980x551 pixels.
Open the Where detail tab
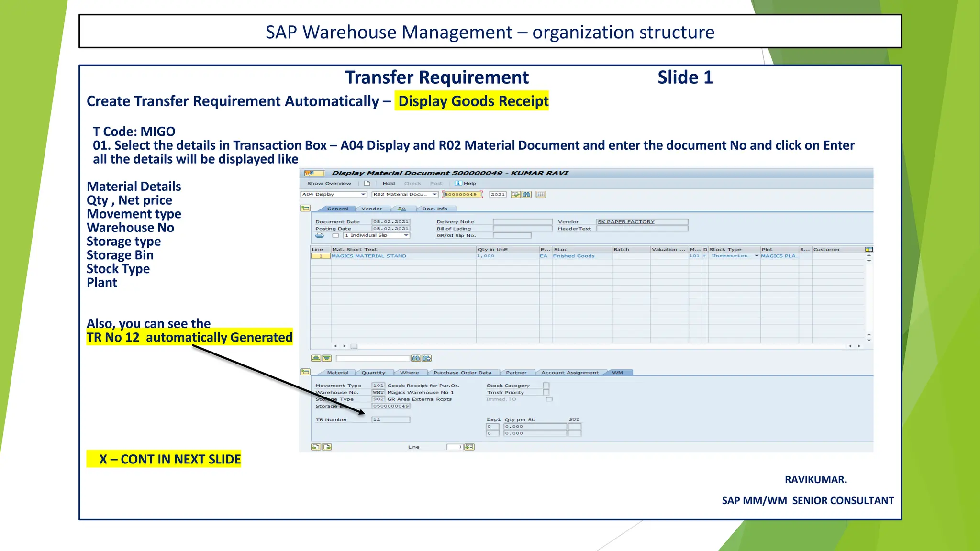click(x=410, y=373)
